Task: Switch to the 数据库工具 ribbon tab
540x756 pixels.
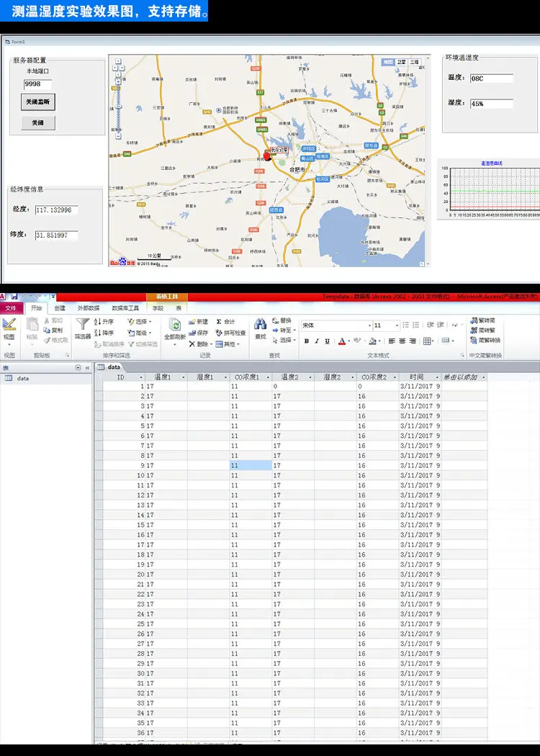Action: coord(125,308)
